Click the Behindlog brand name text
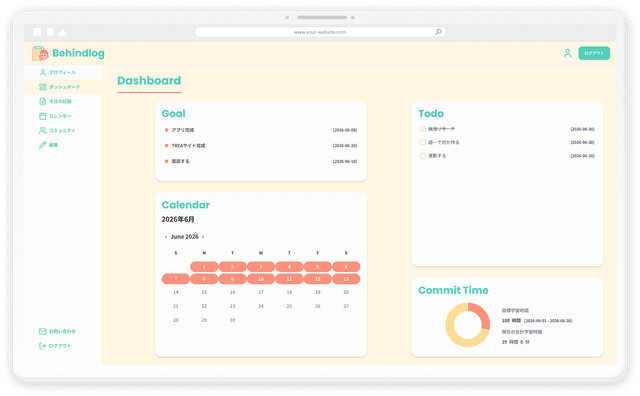Image resolution: width=640 pixels, height=396 pixels. coord(78,53)
